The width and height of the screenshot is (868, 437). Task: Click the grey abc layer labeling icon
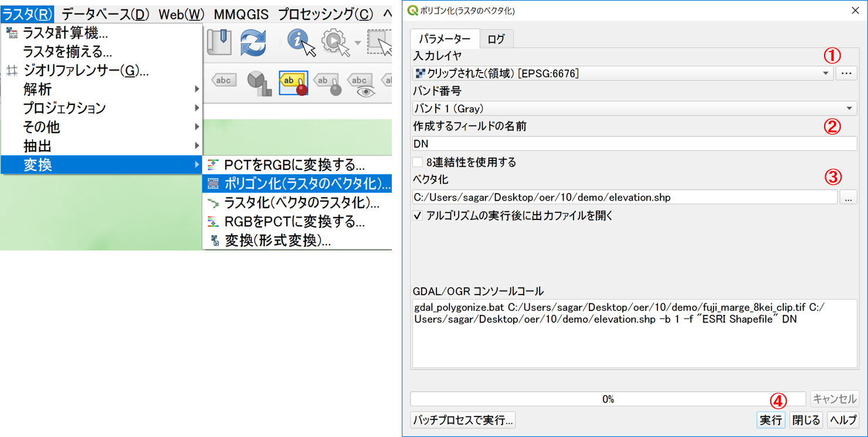pyautogui.click(x=223, y=81)
